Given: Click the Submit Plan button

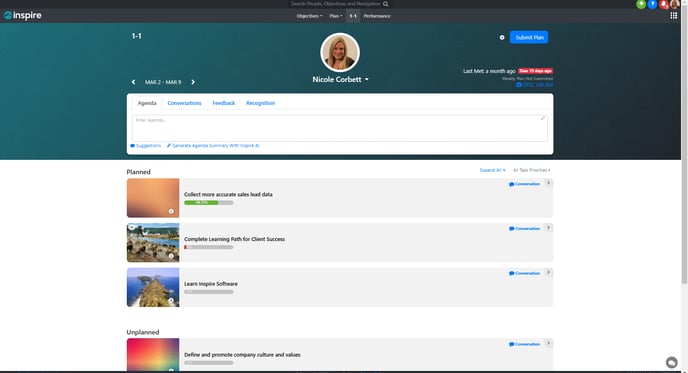Looking at the screenshot, I should (529, 38).
